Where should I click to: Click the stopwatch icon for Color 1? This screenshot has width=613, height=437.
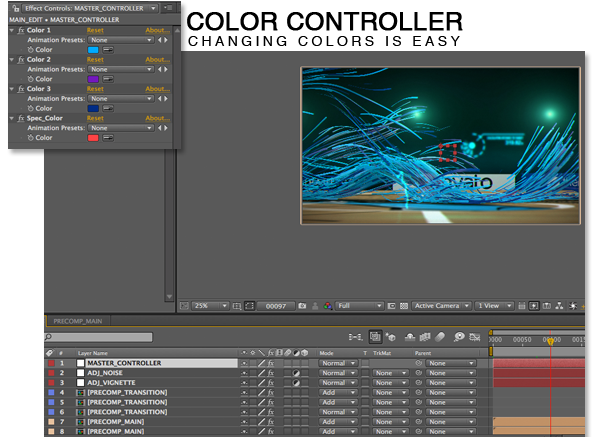click(30, 50)
